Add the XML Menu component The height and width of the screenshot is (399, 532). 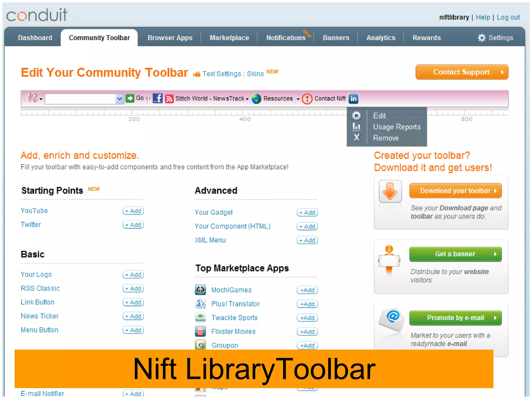(307, 240)
